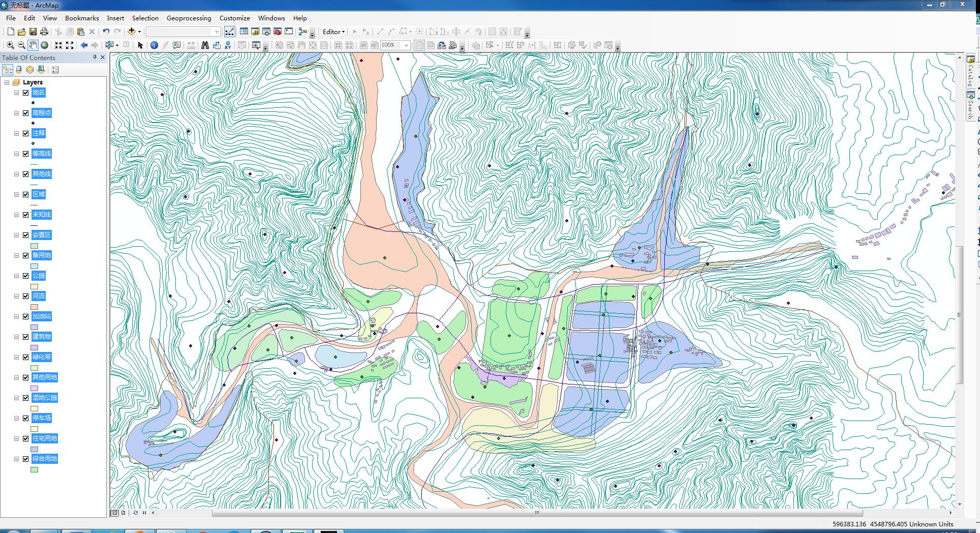Viewport: 980px width, 533px height.
Task: Open the Geoprocessing menu
Action: (x=189, y=18)
